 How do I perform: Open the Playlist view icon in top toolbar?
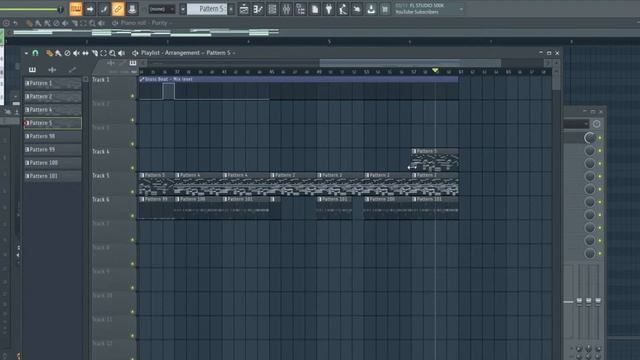[x=244, y=9]
